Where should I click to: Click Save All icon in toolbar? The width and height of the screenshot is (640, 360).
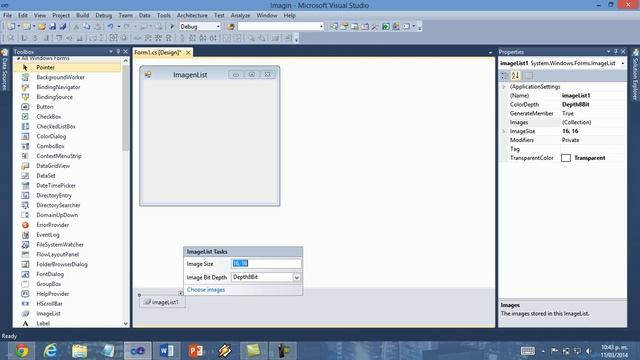63,27
